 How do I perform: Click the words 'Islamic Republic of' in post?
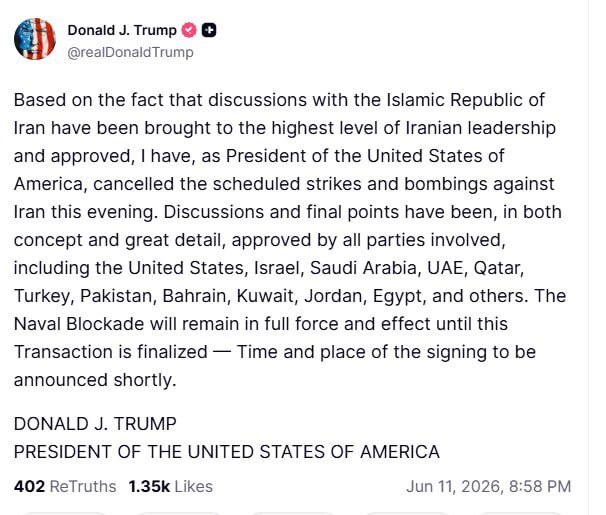coord(465,100)
